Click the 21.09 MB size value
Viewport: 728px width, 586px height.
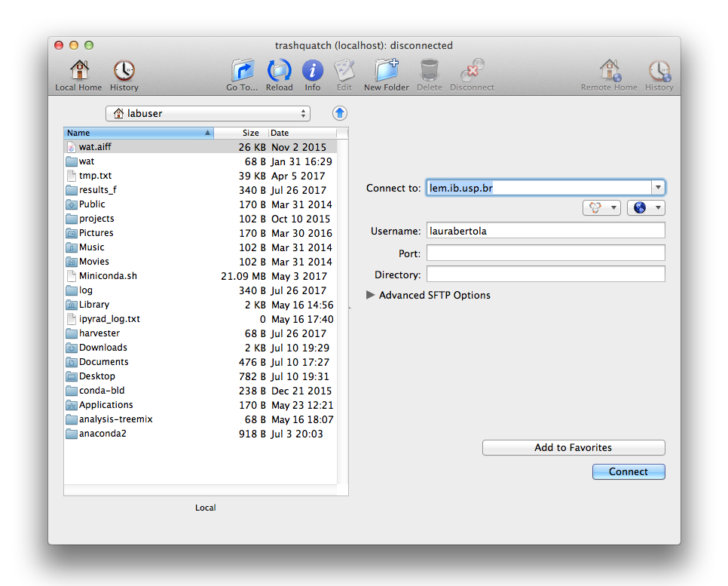tap(243, 276)
